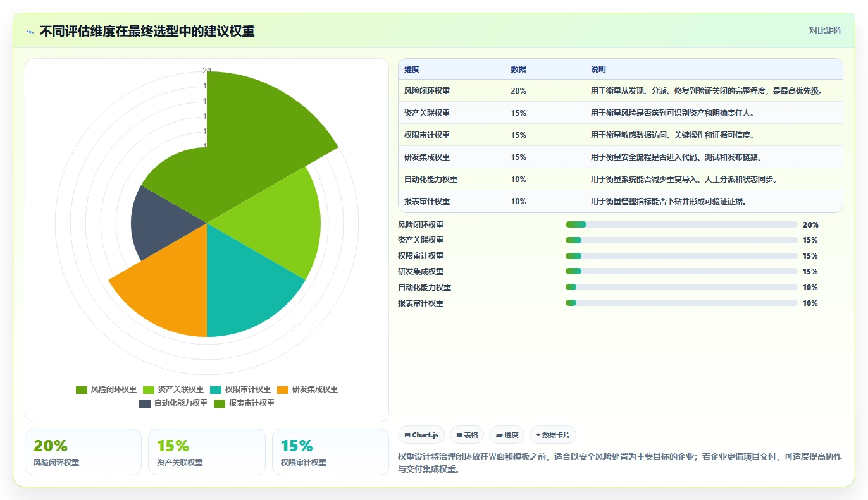
Task: Click the progress bar for 资产关联权重
Action: coord(681,240)
